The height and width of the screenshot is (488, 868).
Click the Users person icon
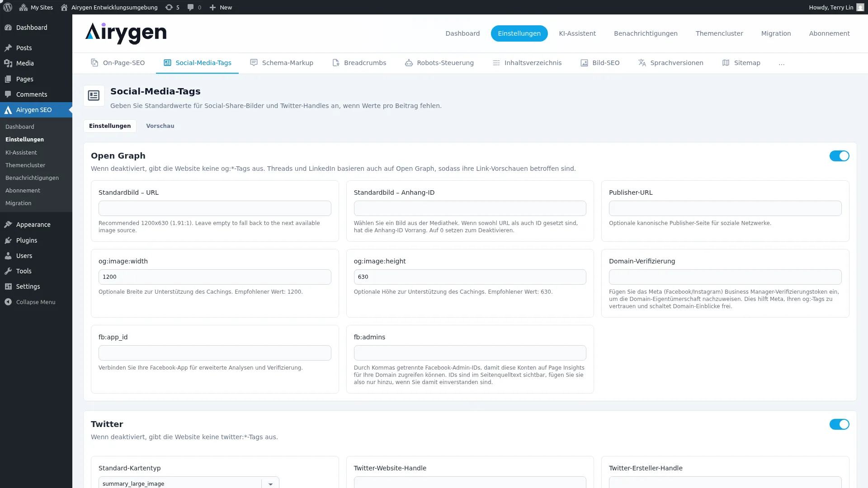pyautogui.click(x=8, y=256)
